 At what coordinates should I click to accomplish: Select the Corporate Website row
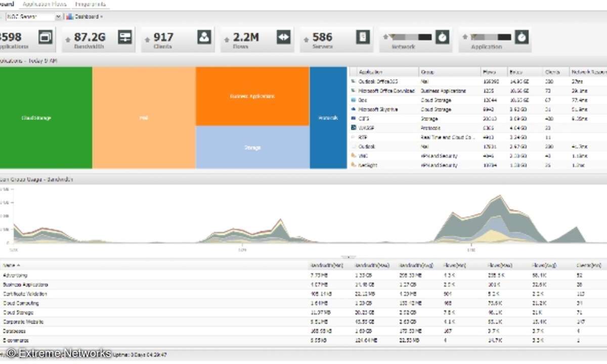303,322
